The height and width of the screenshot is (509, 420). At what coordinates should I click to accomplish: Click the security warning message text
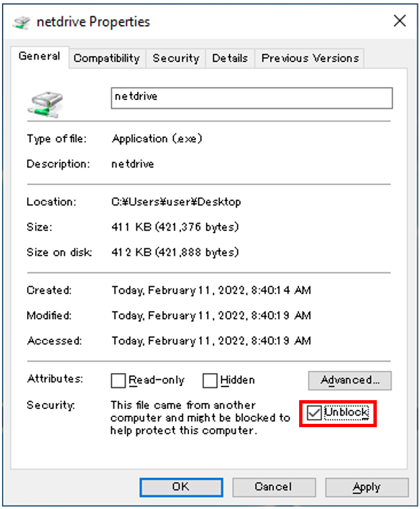click(x=200, y=418)
